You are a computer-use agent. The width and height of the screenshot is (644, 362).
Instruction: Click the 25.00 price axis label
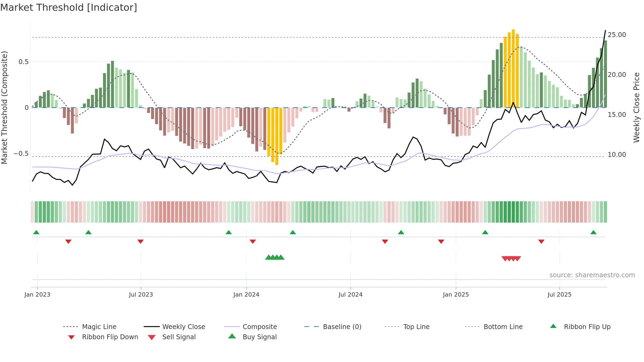tap(617, 35)
